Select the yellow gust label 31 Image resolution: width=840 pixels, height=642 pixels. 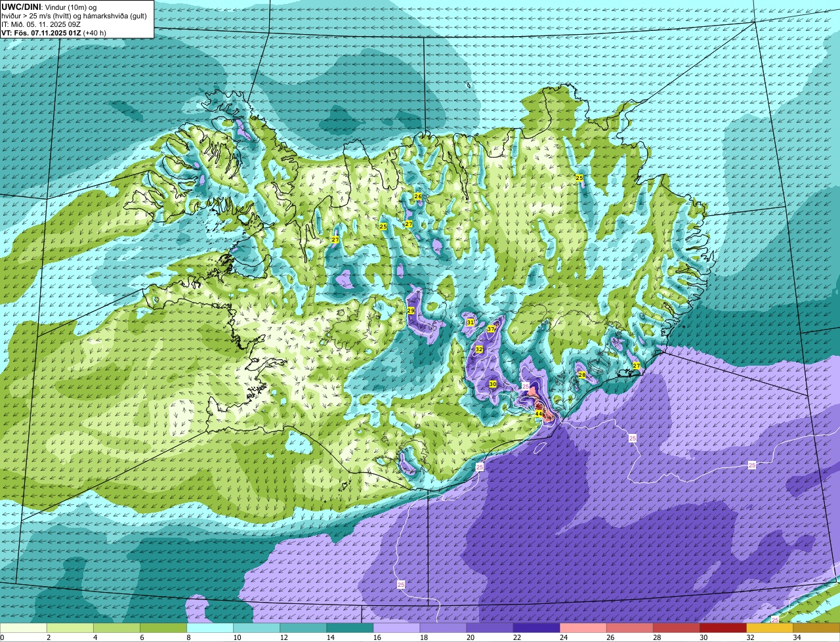[x=470, y=322]
